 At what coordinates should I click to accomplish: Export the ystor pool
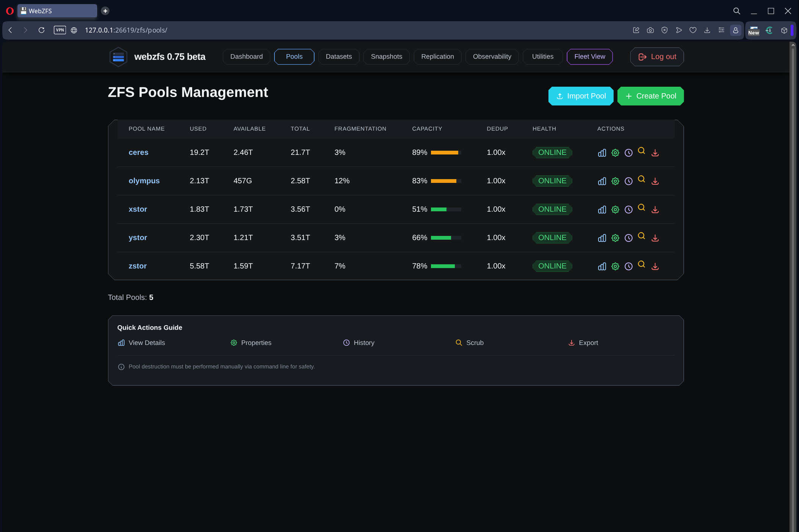[655, 238]
